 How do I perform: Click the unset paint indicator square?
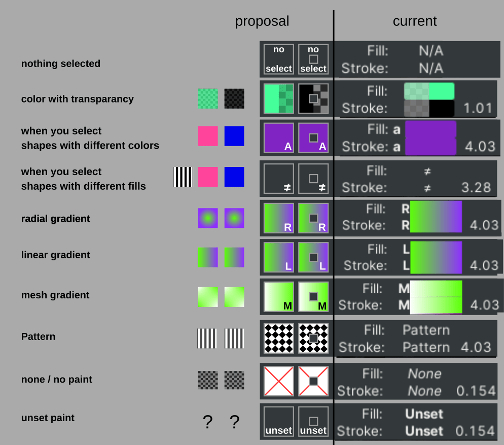coord(278,421)
